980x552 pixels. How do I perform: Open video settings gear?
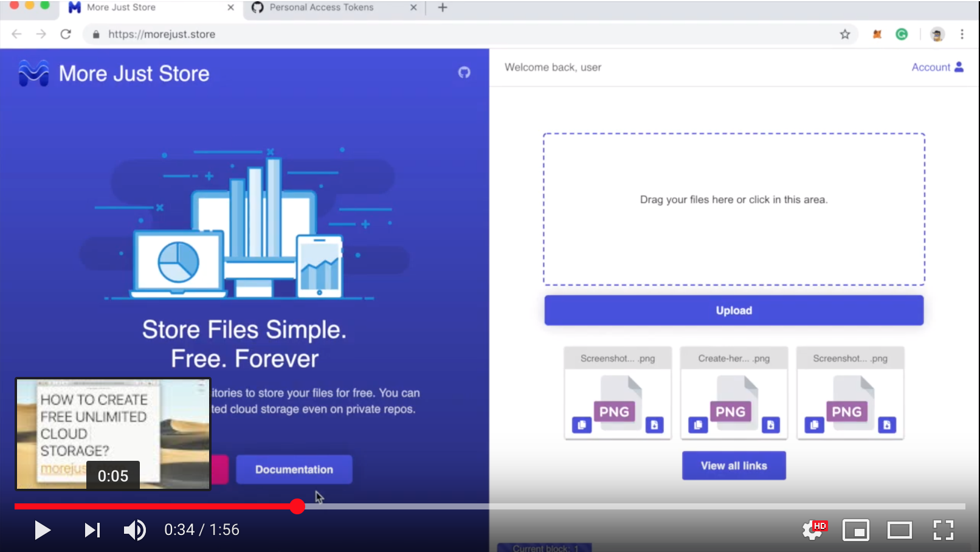[x=813, y=530]
